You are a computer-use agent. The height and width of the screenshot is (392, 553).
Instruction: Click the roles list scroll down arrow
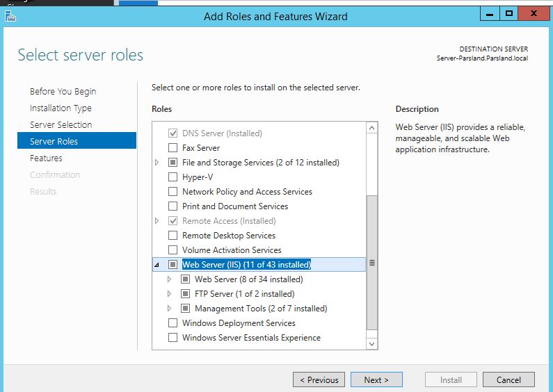coord(371,343)
